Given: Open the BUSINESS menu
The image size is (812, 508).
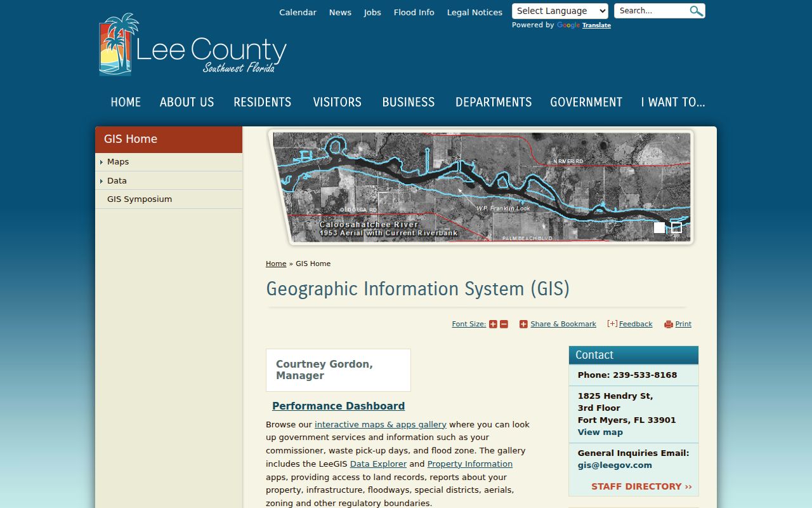Looking at the screenshot, I should tap(409, 102).
